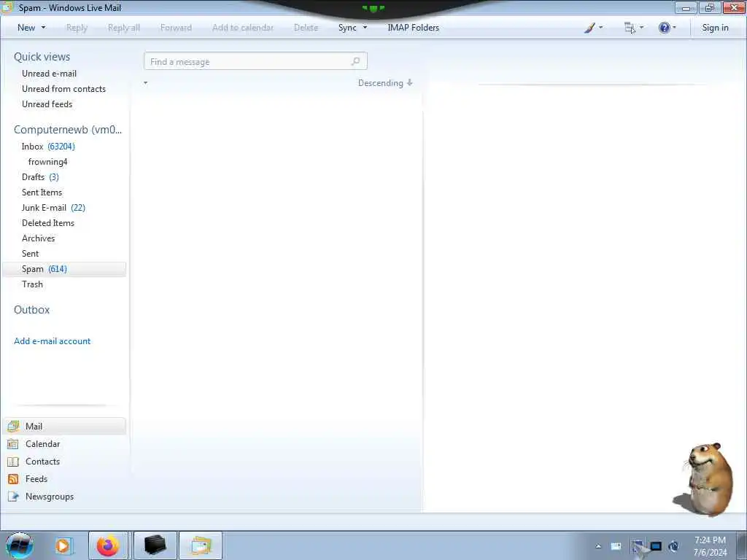Click the Quick views heading
747x560 pixels.
point(42,57)
